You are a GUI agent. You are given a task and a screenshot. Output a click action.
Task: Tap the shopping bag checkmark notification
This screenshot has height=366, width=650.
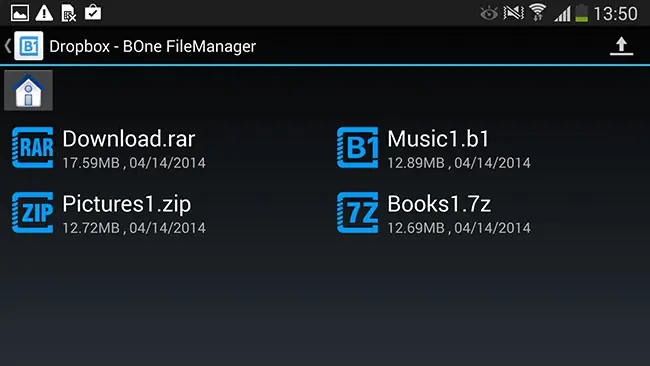(x=93, y=12)
